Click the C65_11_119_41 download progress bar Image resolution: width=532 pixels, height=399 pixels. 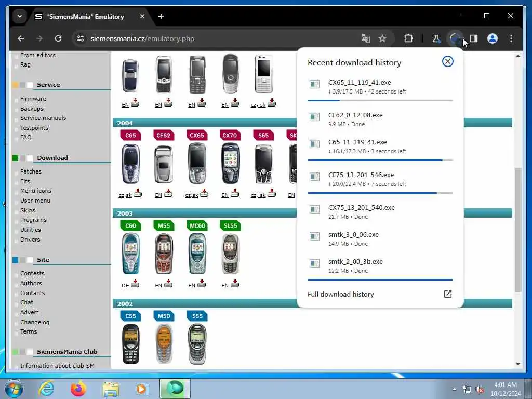(x=380, y=160)
